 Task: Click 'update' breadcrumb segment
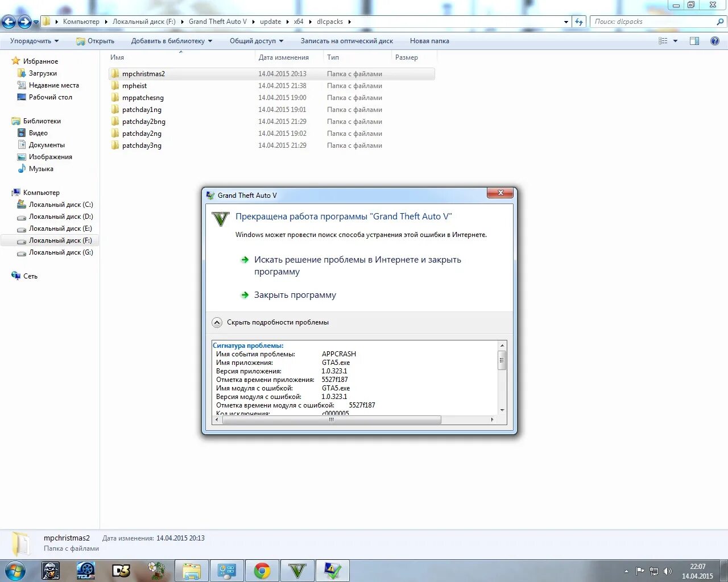(270, 22)
